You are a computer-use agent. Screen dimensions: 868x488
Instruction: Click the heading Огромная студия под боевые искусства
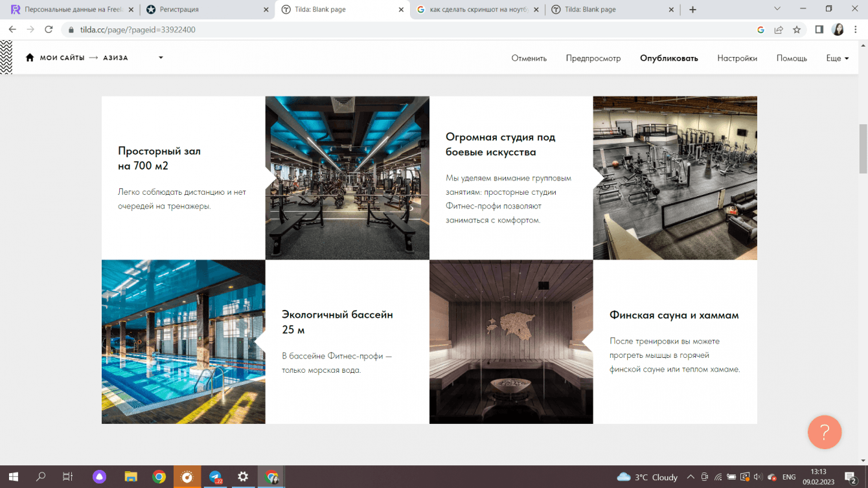pos(501,144)
